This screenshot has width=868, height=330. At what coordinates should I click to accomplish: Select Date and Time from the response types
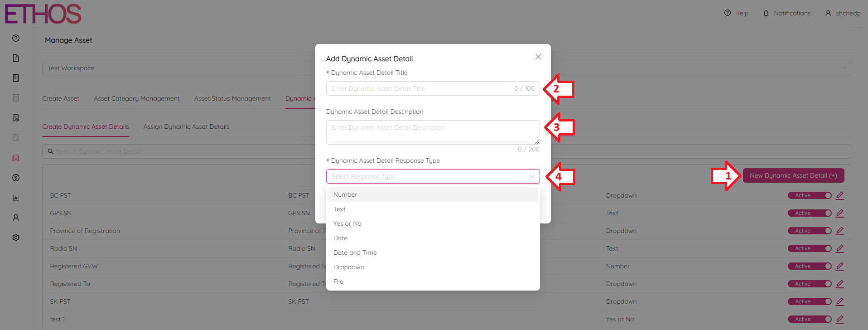[355, 252]
